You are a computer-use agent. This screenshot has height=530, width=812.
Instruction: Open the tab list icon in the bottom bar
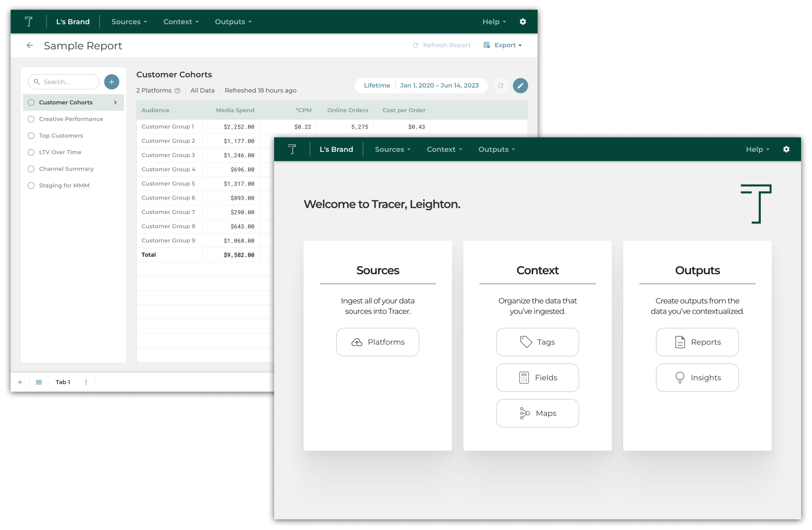[x=39, y=382]
